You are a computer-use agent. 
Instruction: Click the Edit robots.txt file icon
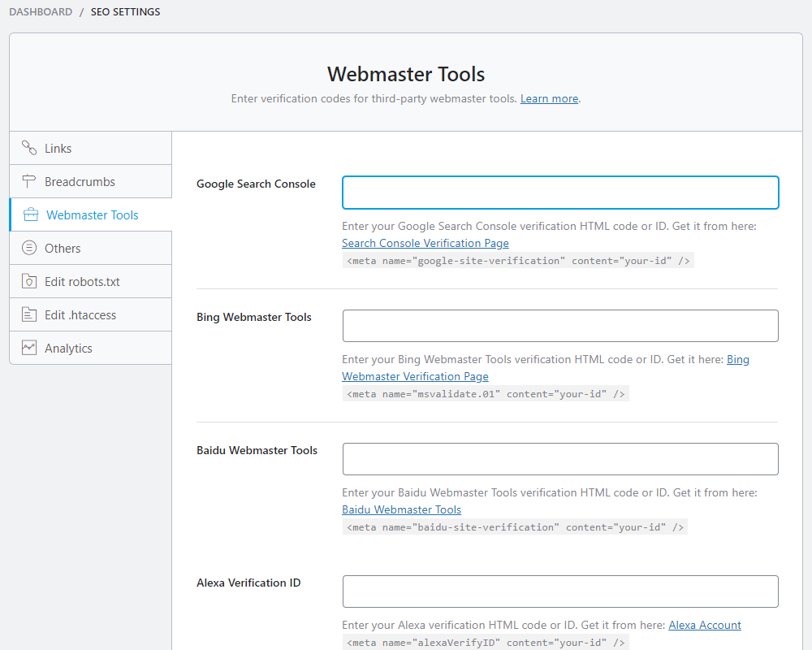[29, 281]
